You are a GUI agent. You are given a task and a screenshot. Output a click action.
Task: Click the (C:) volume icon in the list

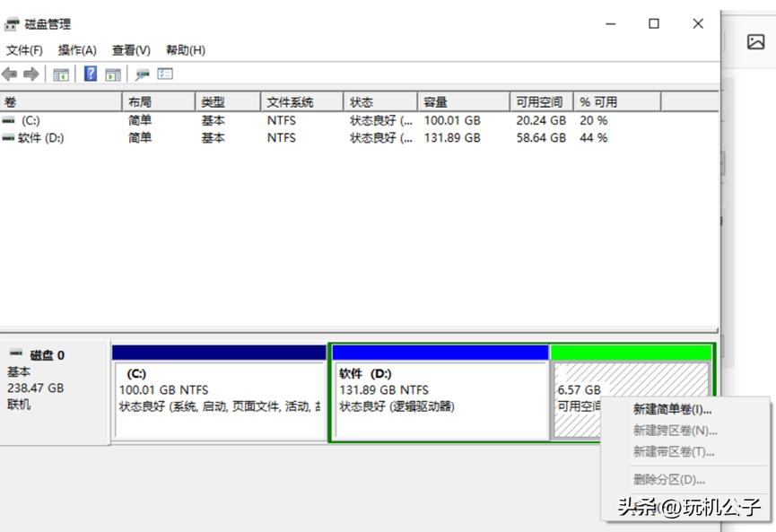coord(7,120)
